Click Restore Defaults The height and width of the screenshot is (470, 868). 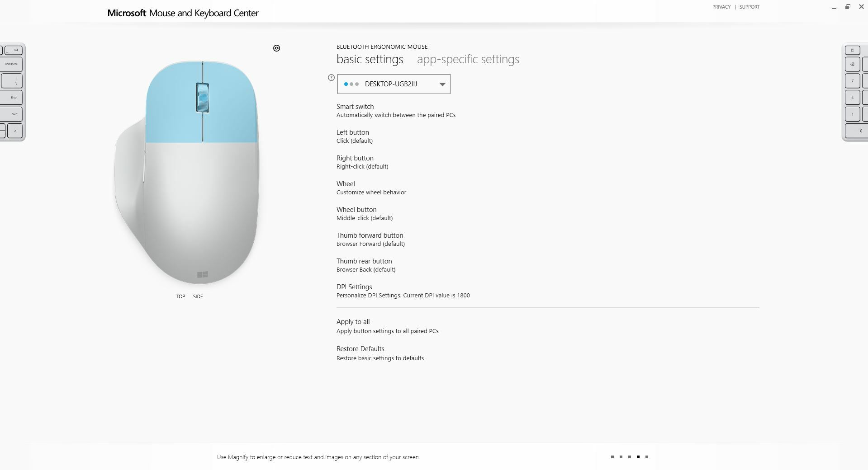point(360,348)
